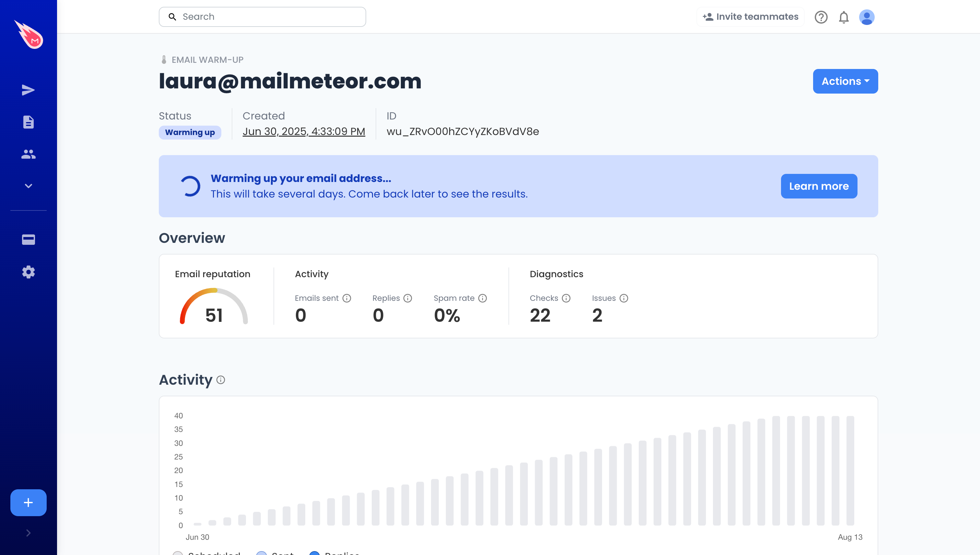Open the notifications bell

pos(844,17)
